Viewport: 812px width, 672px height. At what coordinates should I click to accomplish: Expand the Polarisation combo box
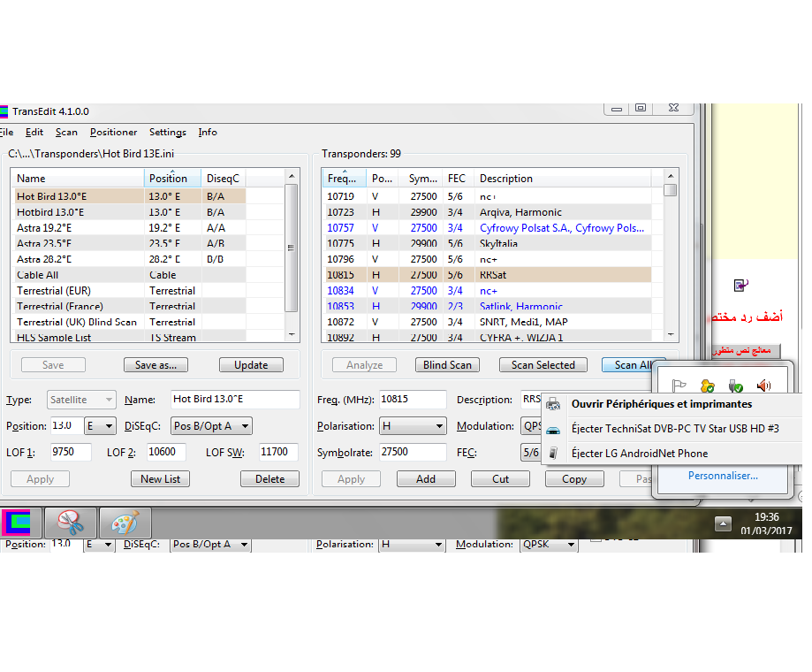point(413,426)
